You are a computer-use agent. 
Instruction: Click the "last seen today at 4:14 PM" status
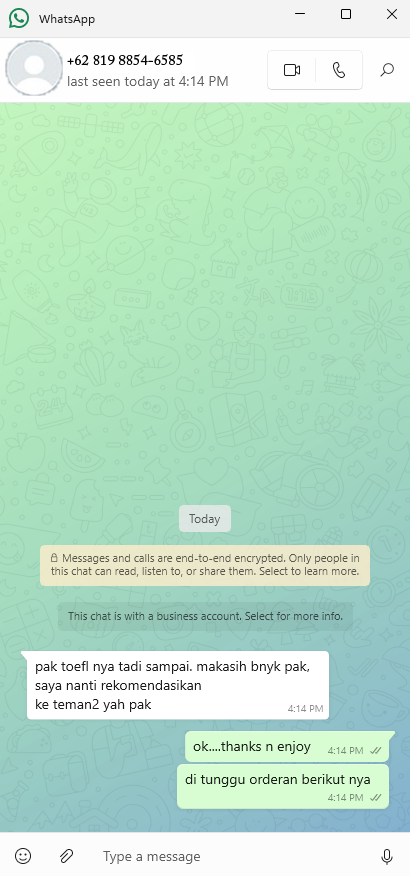(x=147, y=82)
